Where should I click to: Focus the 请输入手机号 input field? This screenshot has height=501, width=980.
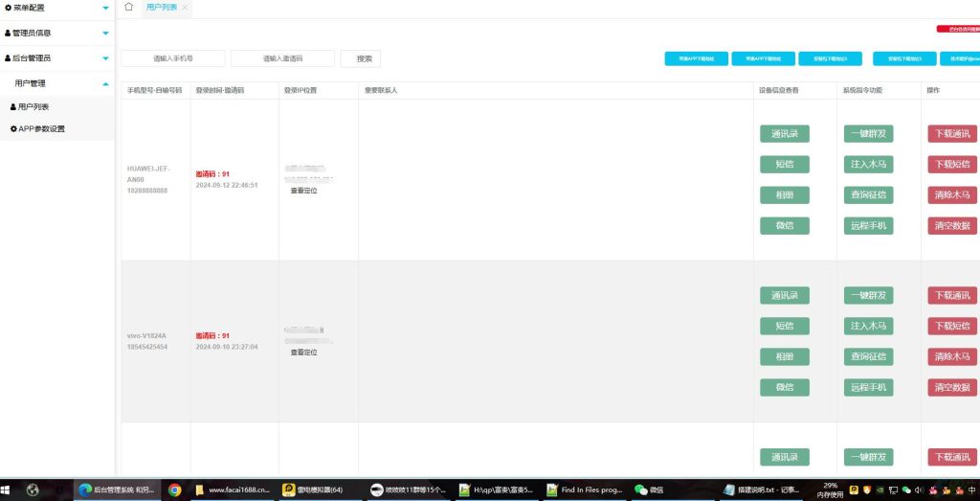[x=173, y=58]
